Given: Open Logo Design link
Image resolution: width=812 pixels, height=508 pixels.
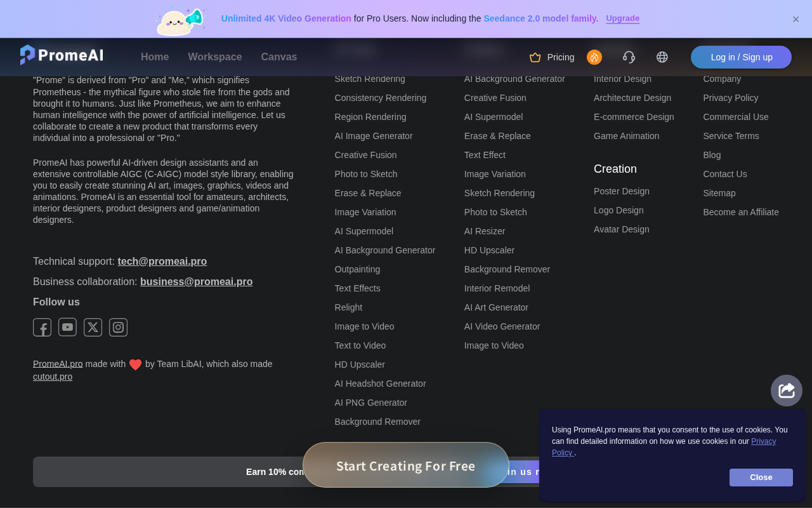Looking at the screenshot, I should [619, 210].
